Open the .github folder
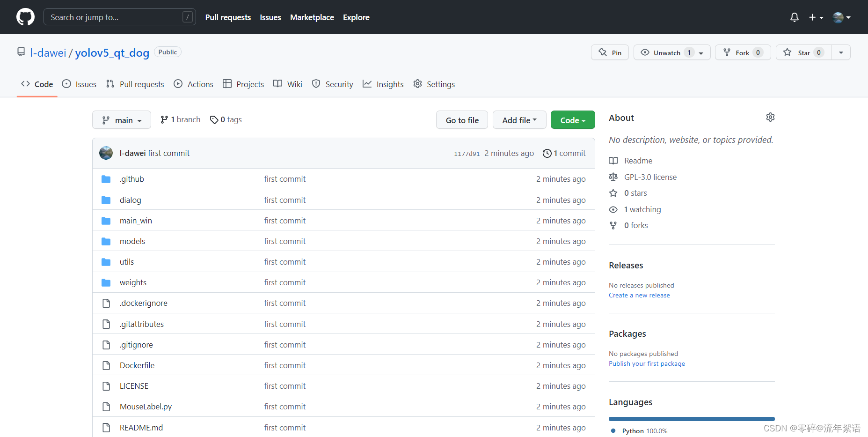The width and height of the screenshot is (868, 437). click(132, 179)
